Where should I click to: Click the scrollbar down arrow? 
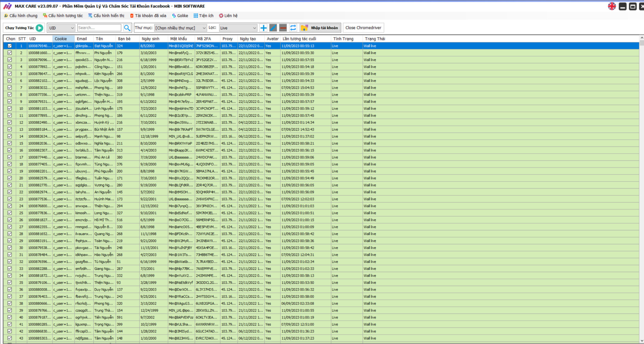click(x=641, y=341)
